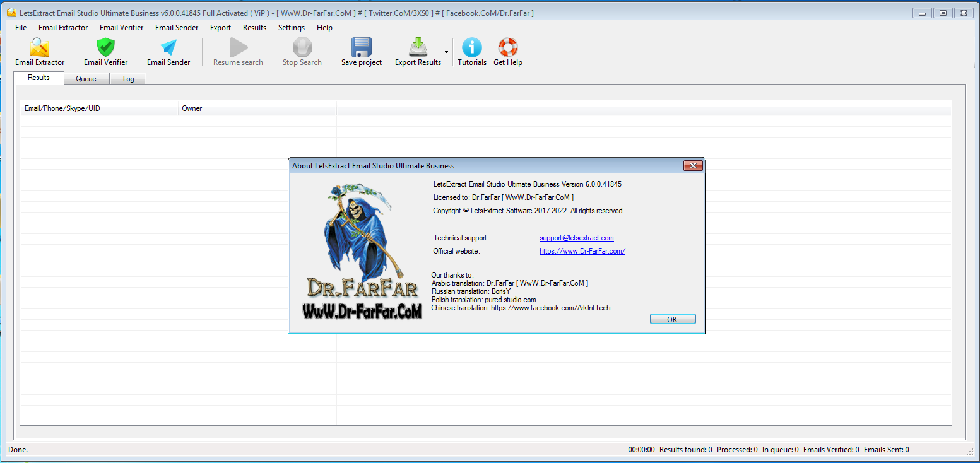The height and width of the screenshot is (463, 980).
Task: Open the File menu
Action: pyautogui.click(x=21, y=28)
